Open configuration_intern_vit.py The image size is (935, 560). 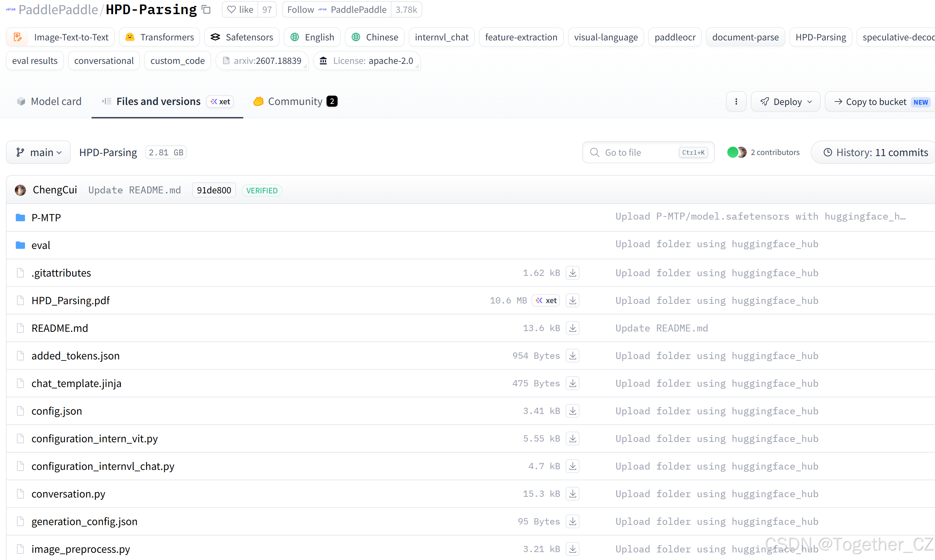(x=94, y=438)
